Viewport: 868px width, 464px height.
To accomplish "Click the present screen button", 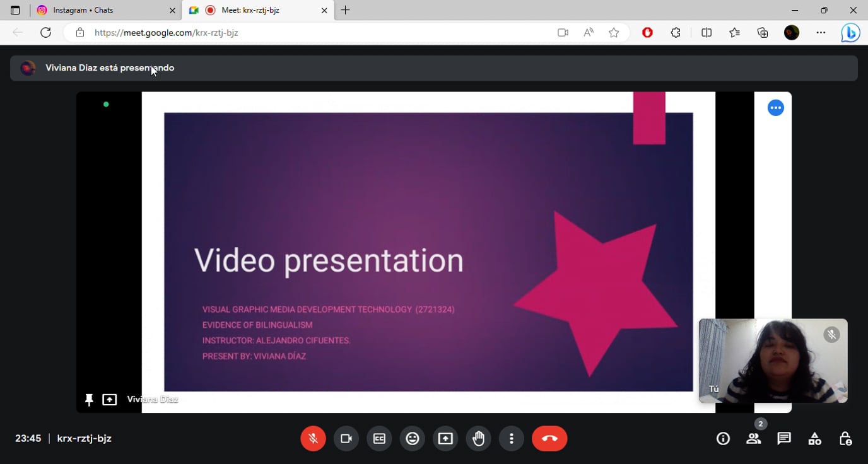I will point(445,439).
